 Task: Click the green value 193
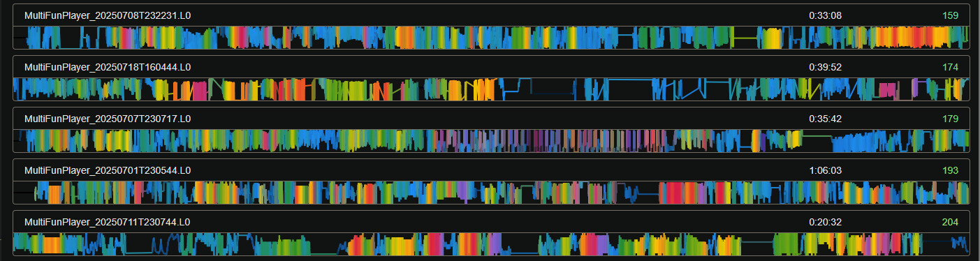point(950,170)
